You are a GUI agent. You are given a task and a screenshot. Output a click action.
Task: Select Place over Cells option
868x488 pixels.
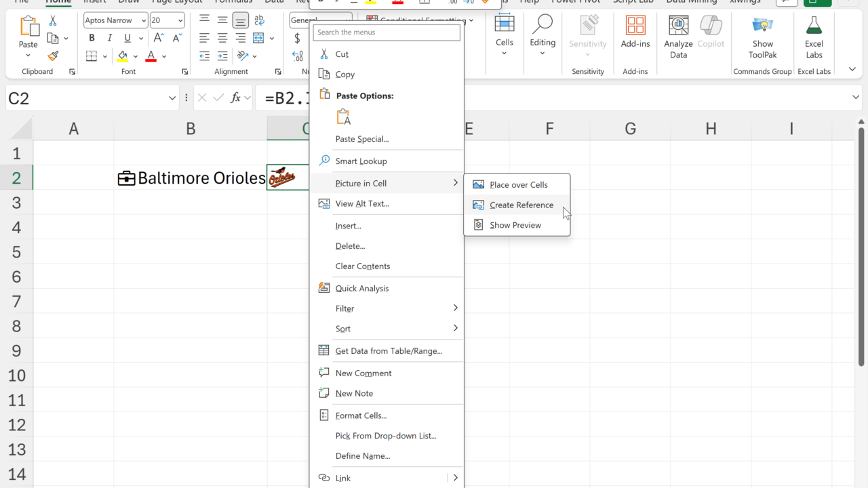pyautogui.click(x=518, y=184)
